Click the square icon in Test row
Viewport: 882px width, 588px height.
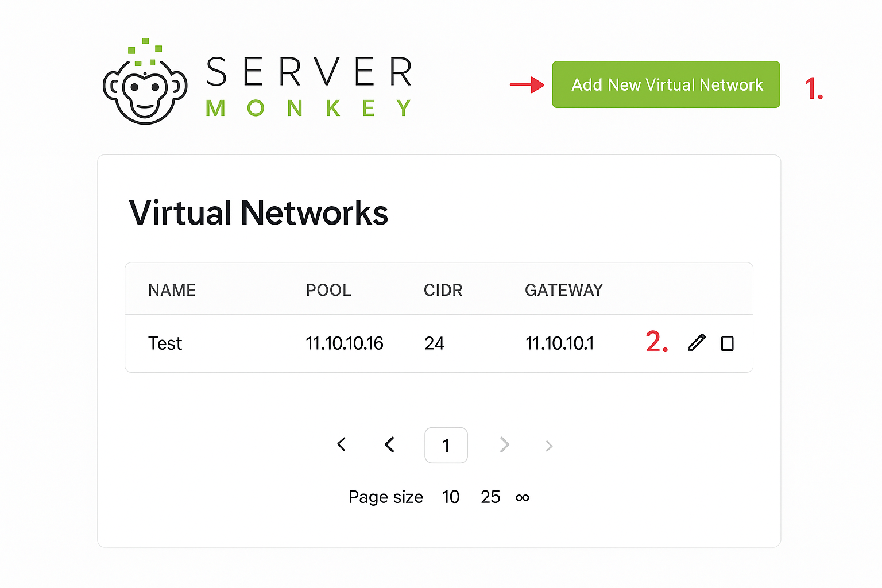pos(727,343)
